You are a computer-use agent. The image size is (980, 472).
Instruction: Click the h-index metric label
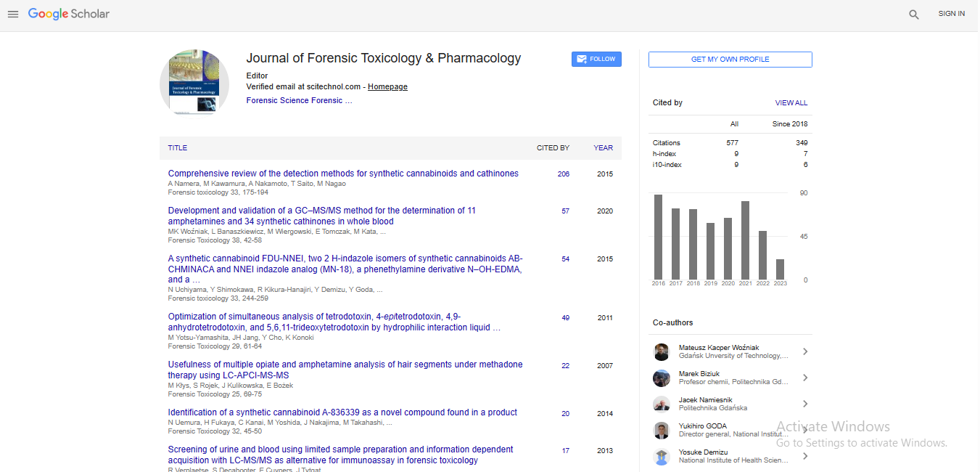click(664, 154)
